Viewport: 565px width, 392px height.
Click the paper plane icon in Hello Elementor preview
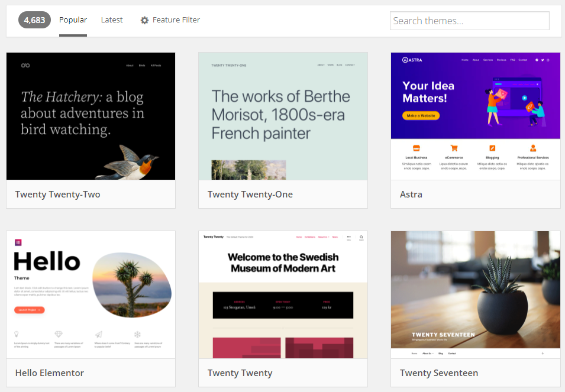coord(98,334)
